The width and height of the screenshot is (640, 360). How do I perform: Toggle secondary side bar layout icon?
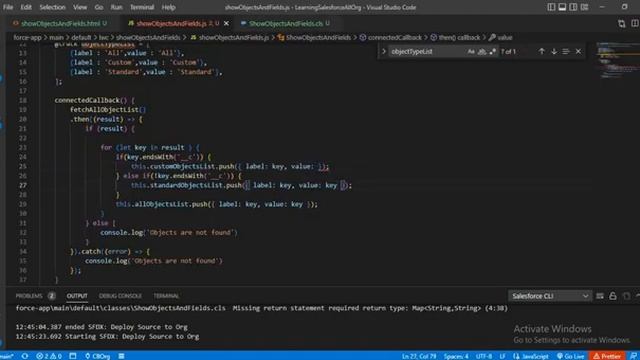point(573,7)
